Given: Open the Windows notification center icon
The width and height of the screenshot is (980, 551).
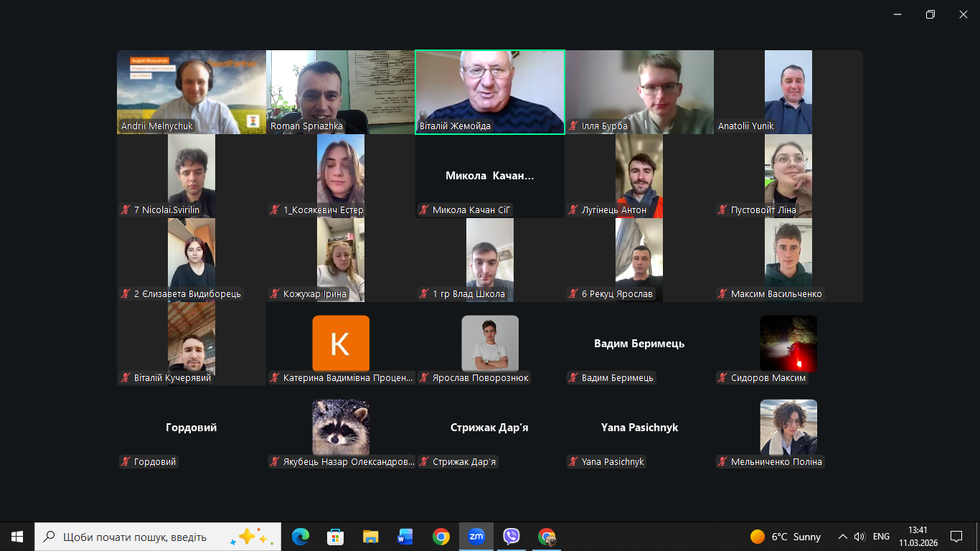Looking at the screenshot, I should 956,537.
